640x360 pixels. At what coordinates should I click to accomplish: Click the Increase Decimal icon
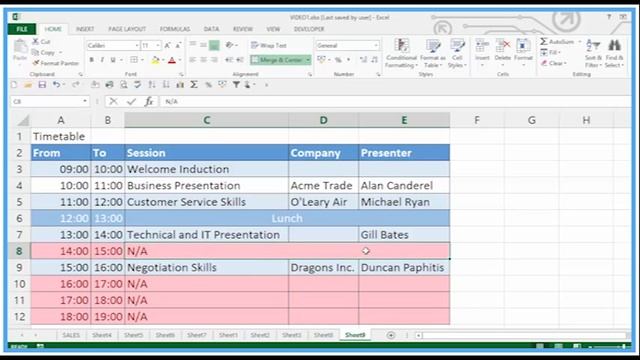pos(363,60)
